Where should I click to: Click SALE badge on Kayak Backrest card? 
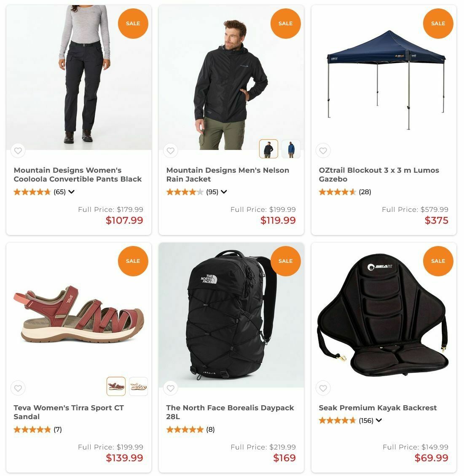coord(438,261)
